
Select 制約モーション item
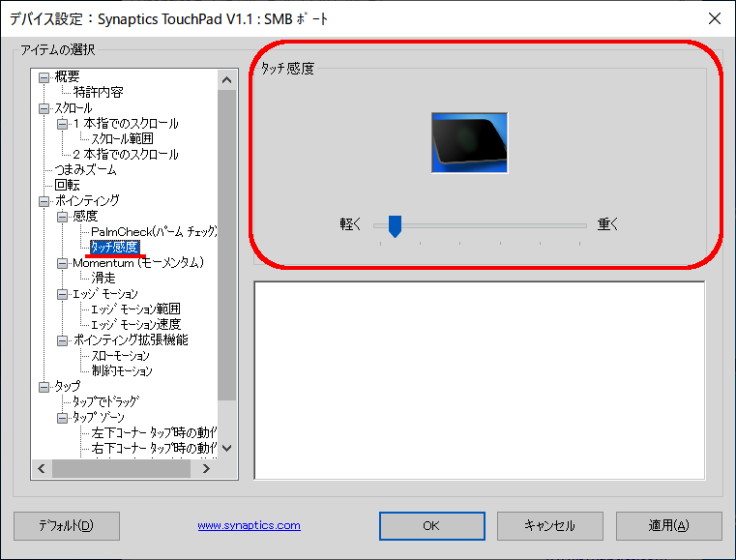coord(122,370)
